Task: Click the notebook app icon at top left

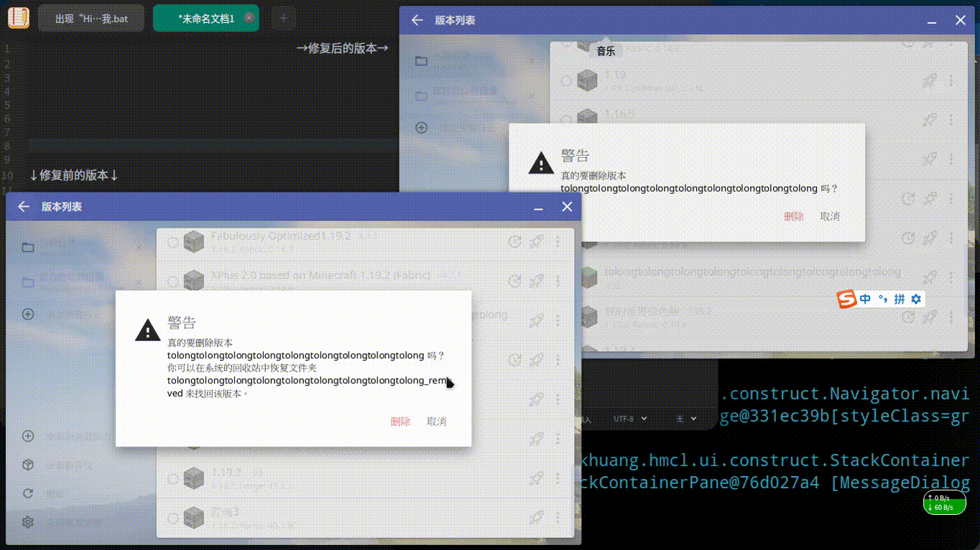Action: 19,17
